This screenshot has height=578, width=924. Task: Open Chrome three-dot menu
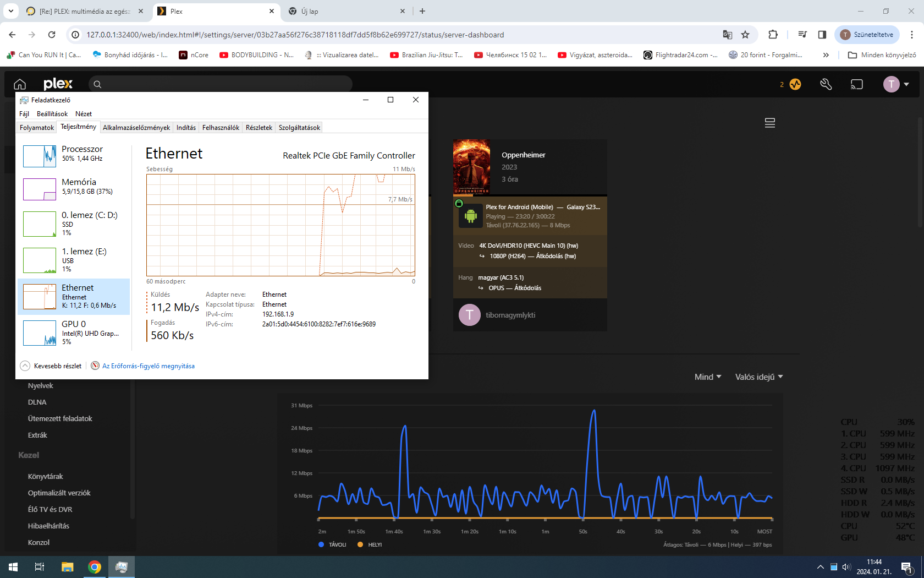tap(912, 35)
